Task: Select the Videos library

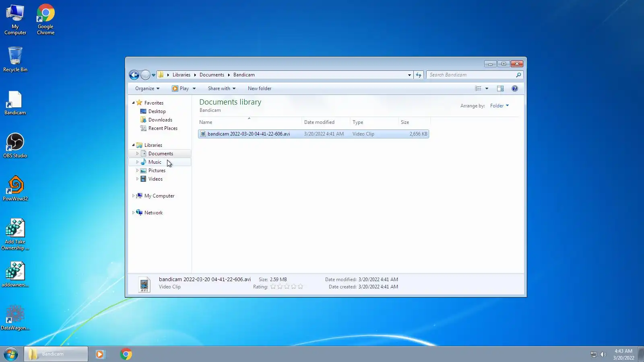Action: coord(155,179)
